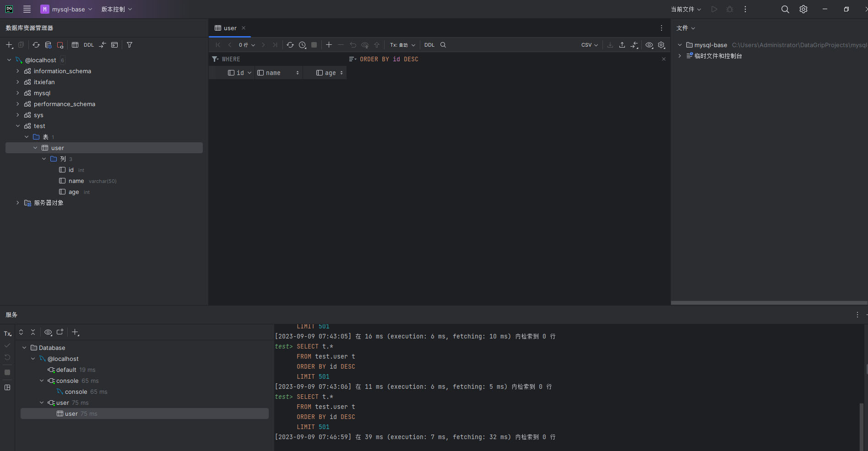Click jump to query console icon
Screen dimensions: 868x451
pyautogui.click(x=114, y=45)
